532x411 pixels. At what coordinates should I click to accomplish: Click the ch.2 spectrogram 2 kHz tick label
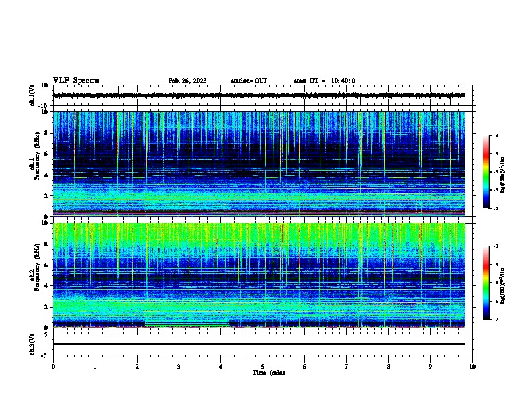tap(47, 307)
